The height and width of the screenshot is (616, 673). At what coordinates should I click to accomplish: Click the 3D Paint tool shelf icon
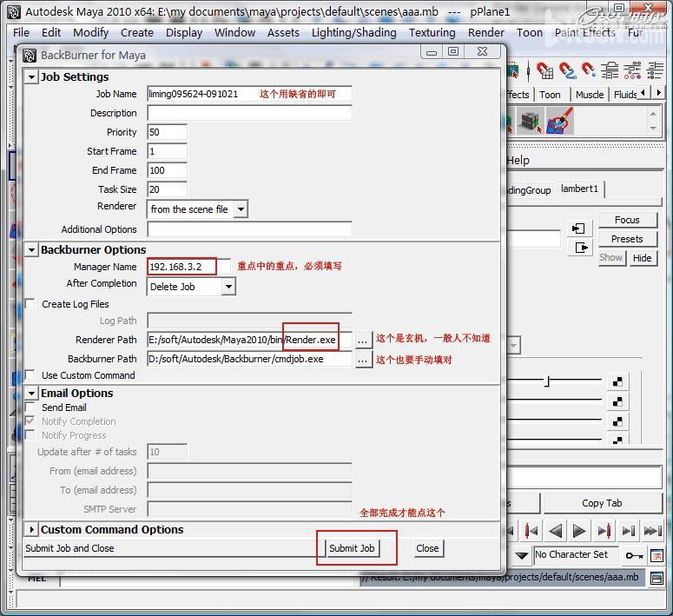coord(560,122)
